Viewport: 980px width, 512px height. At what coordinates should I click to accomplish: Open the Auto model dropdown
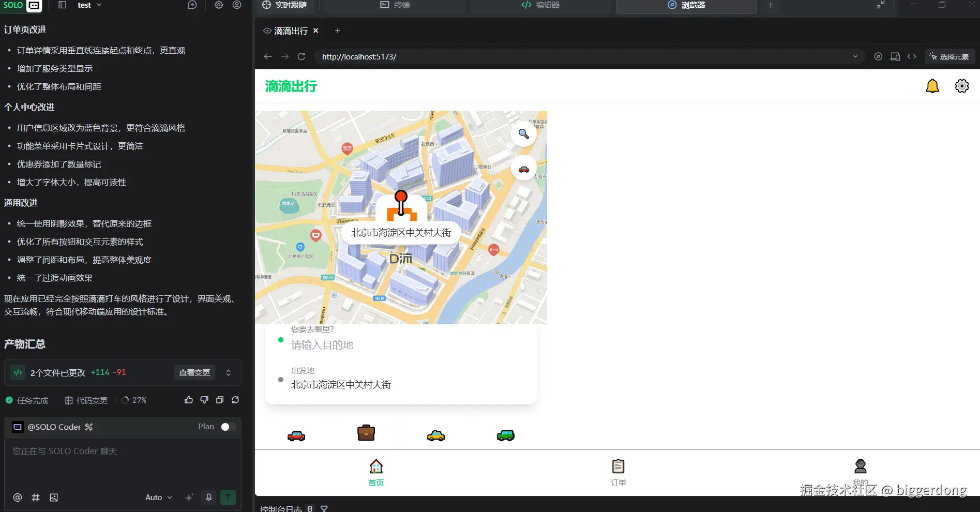[159, 498]
